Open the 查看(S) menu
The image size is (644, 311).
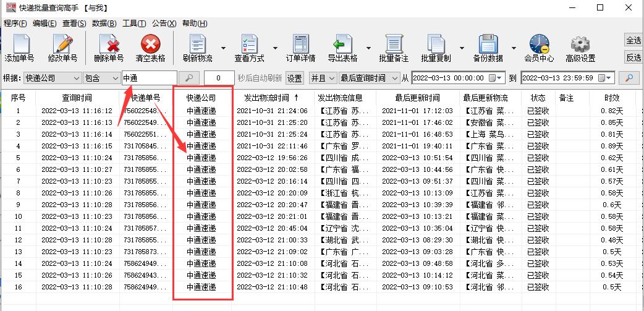point(74,23)
